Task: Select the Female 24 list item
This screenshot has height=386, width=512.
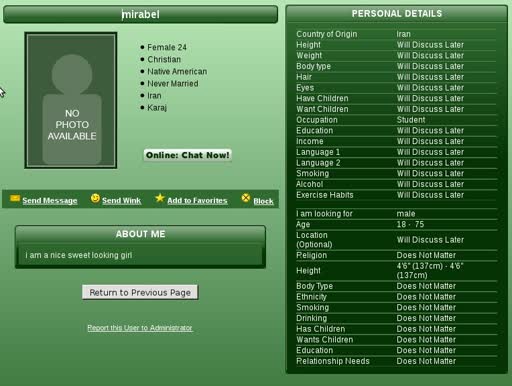Action: [167, 47]
